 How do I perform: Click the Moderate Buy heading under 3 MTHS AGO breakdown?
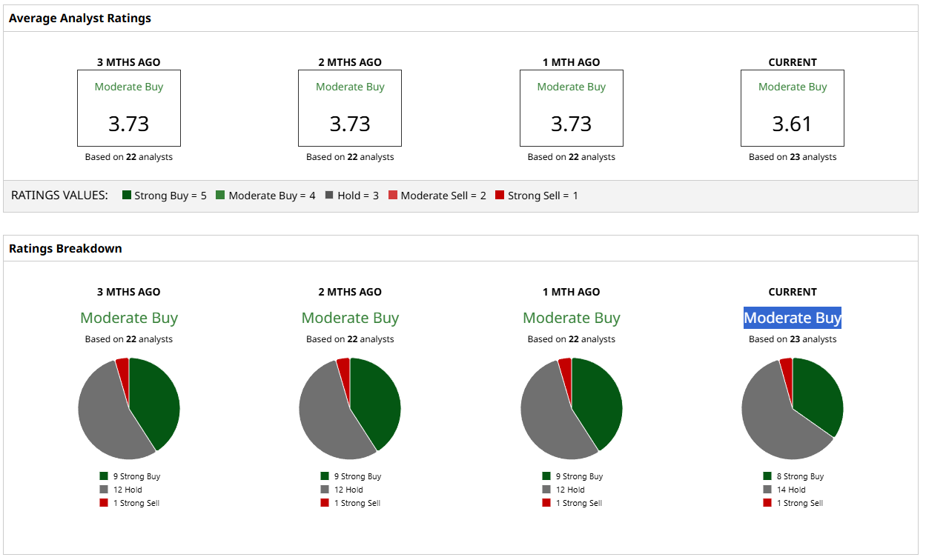pyautogui.click(x=129, y=318)
